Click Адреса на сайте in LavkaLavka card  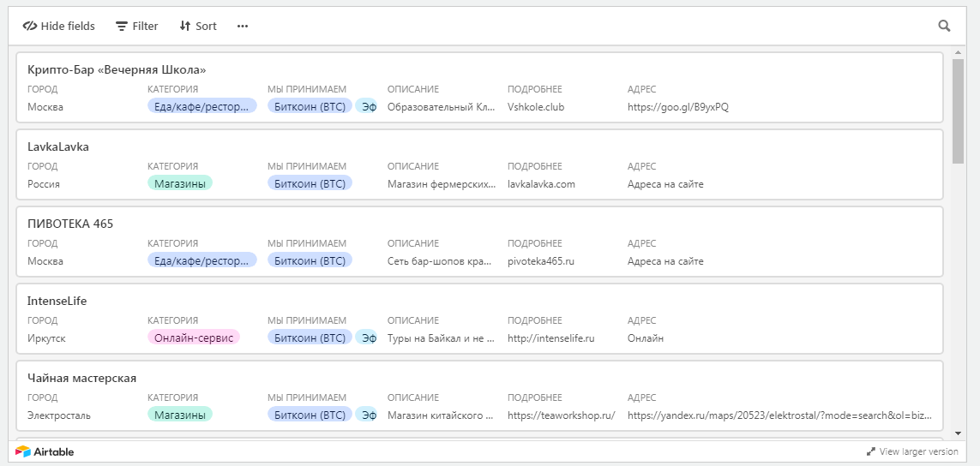pos(665,183)
